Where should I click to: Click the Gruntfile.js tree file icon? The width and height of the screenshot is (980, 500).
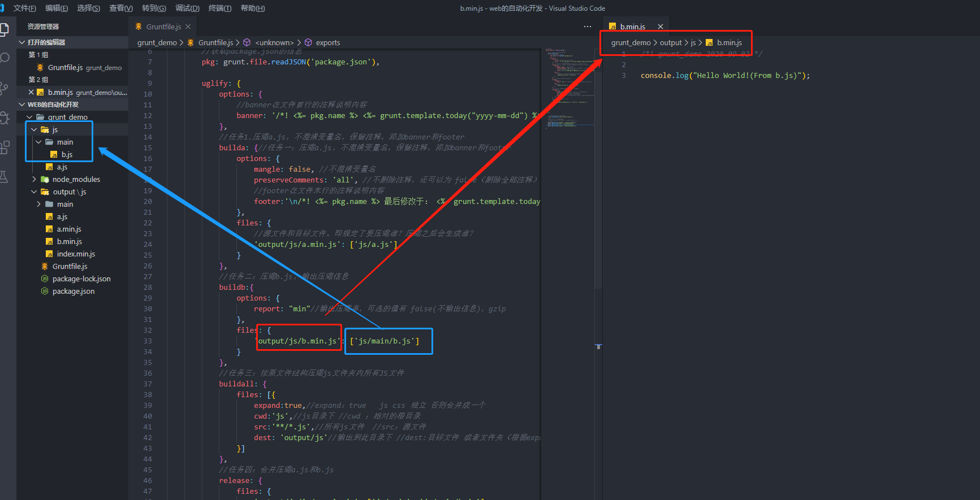[x=45, y=266]
